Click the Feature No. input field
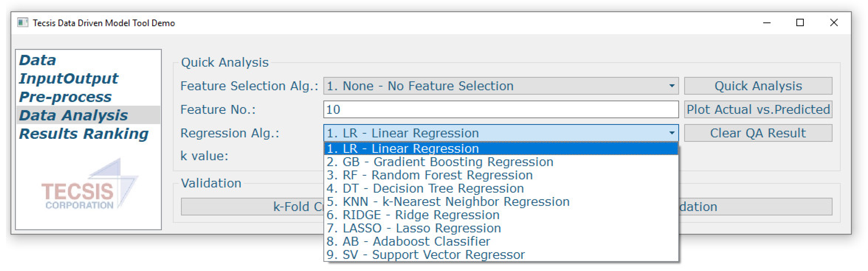868x271 pixels. 500,110
